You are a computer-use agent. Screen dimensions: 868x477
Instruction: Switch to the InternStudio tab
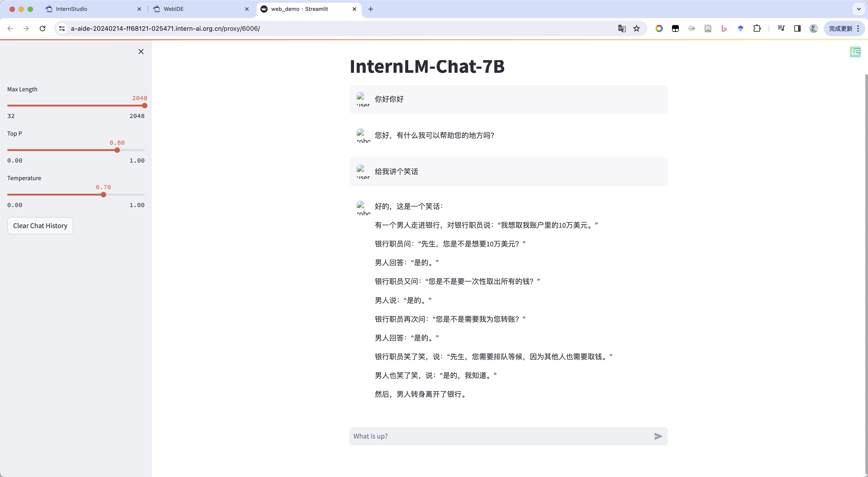point(71,9)
